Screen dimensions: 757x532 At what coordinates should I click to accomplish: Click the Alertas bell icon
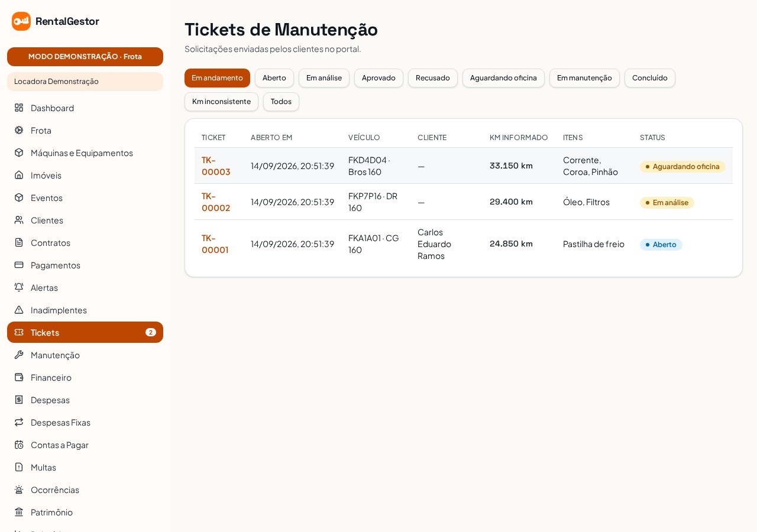click(19, 287)
